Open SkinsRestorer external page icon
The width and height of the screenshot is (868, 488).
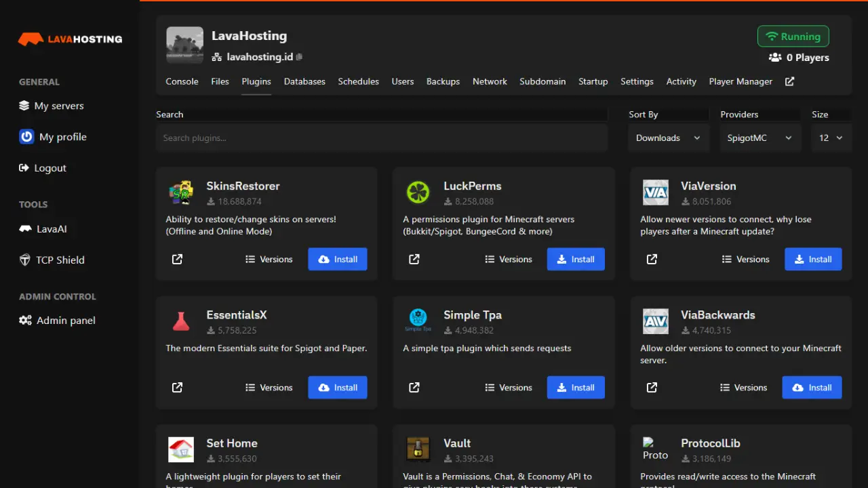tap(177, 259)
